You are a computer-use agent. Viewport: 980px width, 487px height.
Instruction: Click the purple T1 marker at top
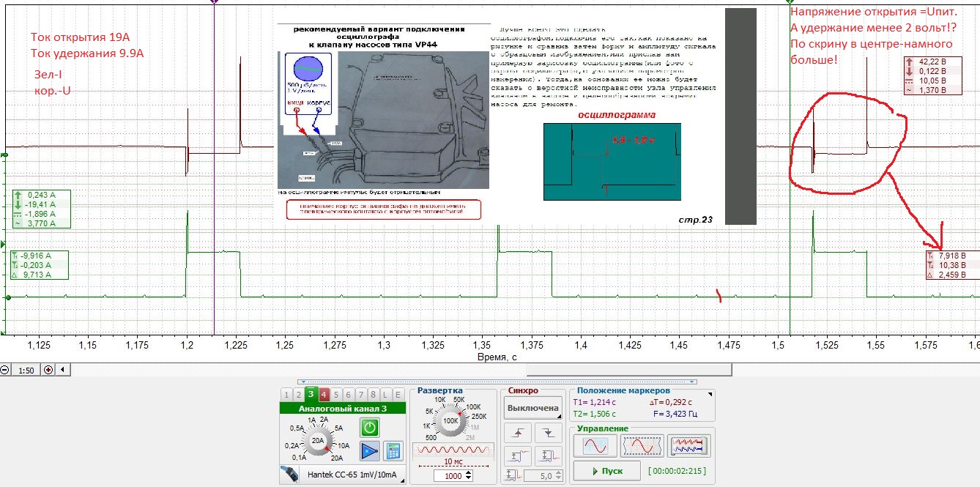point(214,2)
